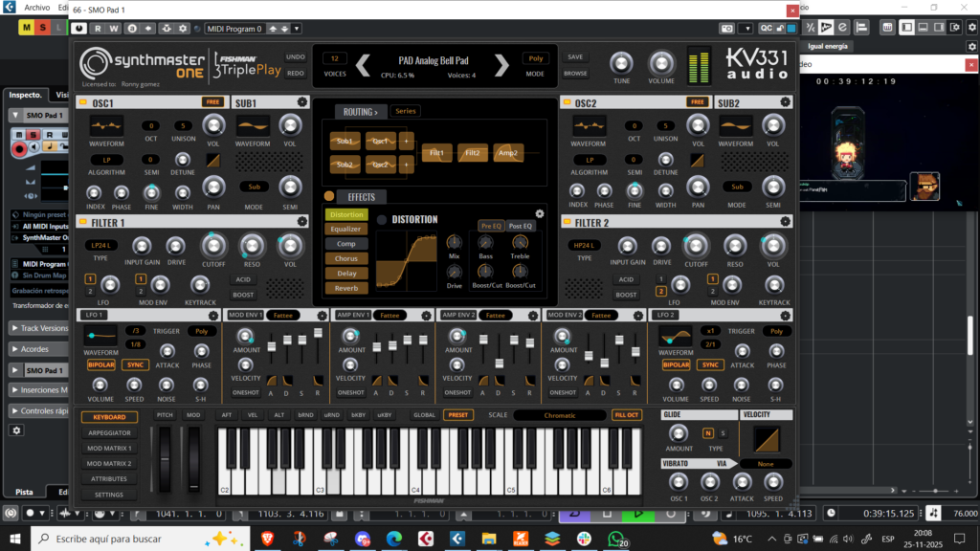The image size is (980, 551).
Task: Click FILL OCT button
Action: (626, 415)
